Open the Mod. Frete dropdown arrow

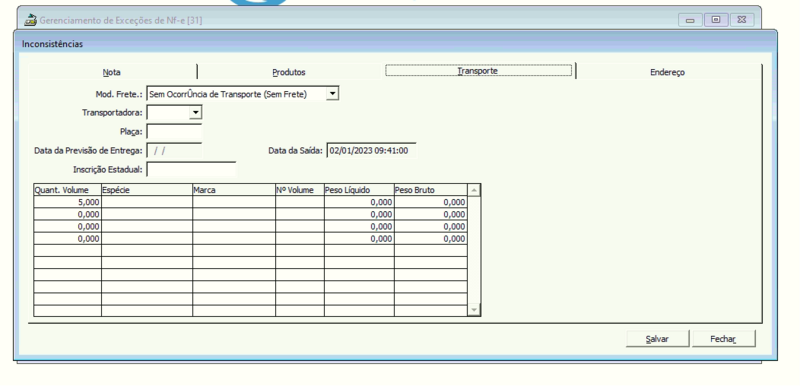pos(332,93)
